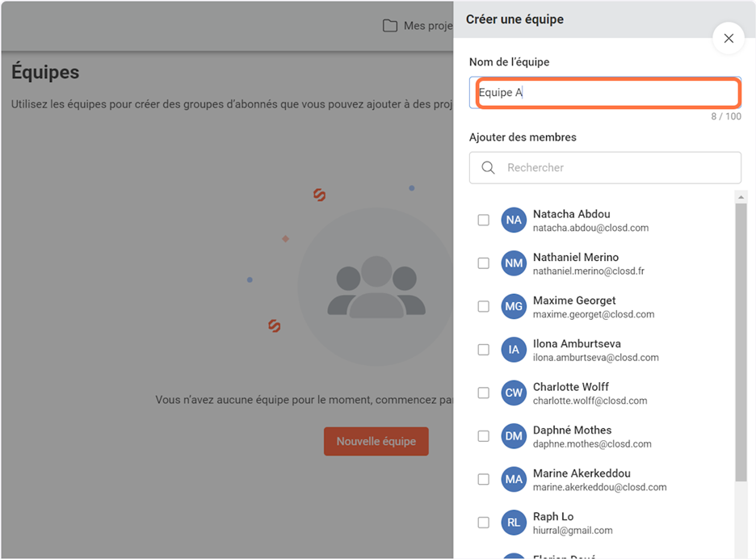Toggle the Raph Lo checkbox
The height and width of the screenshot is (559, 756).
[483, 523]
